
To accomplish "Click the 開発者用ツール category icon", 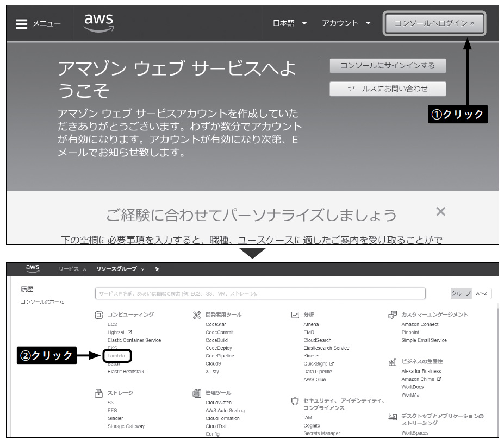I will (x=197, y=315).
